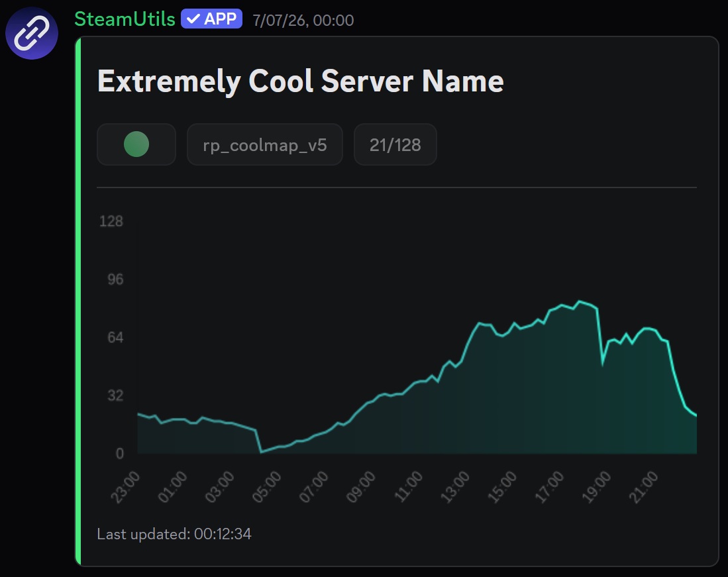Image resolution: width=728 pixels, height=577 pixels.
Task: Open the SteamUtils username profile
Action: [125, 19]
